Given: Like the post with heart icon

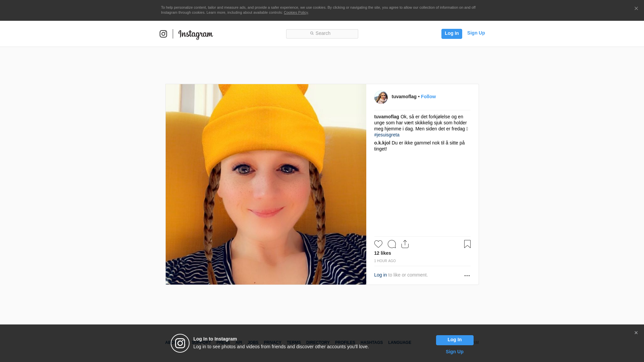Looking at the screenshot, I should coord(378,244).
